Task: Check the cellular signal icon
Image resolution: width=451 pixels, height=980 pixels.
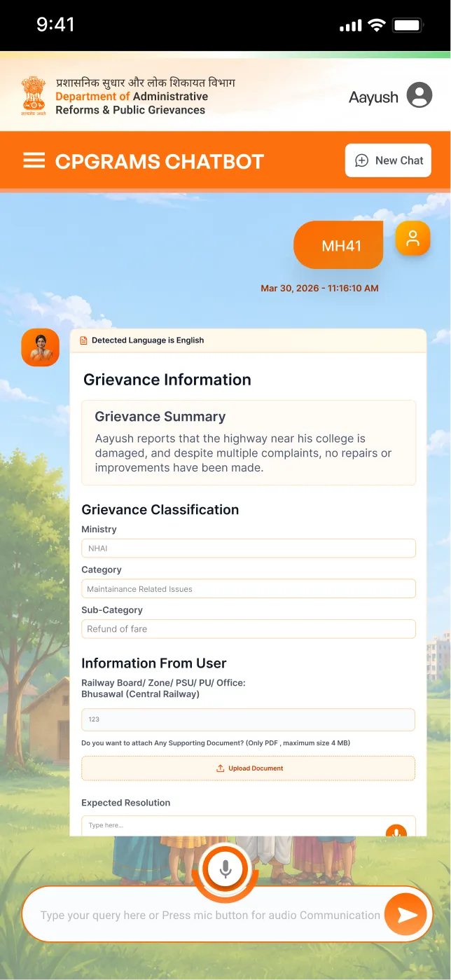Action: click(x=350, y=26)
